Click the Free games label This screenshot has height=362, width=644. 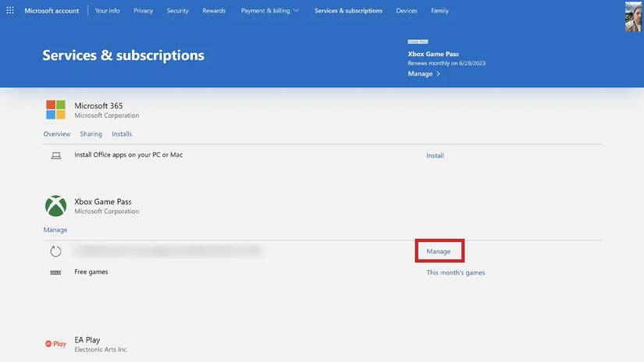91,271
